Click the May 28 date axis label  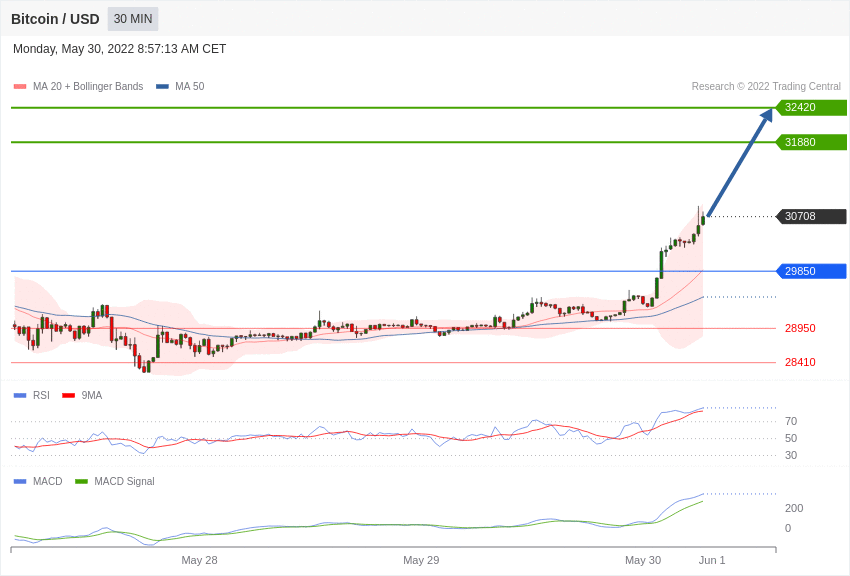point(199,560)
